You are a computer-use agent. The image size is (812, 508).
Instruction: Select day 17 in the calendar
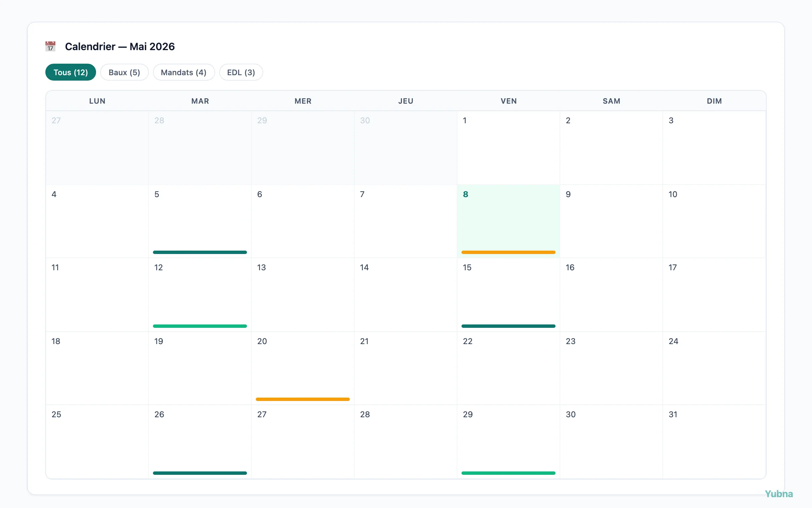point(714,295)
